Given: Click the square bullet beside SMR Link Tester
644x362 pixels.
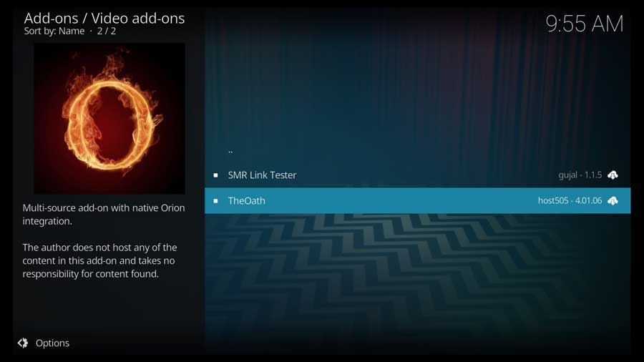Looking at the screenshot, I should click(215, 175).
